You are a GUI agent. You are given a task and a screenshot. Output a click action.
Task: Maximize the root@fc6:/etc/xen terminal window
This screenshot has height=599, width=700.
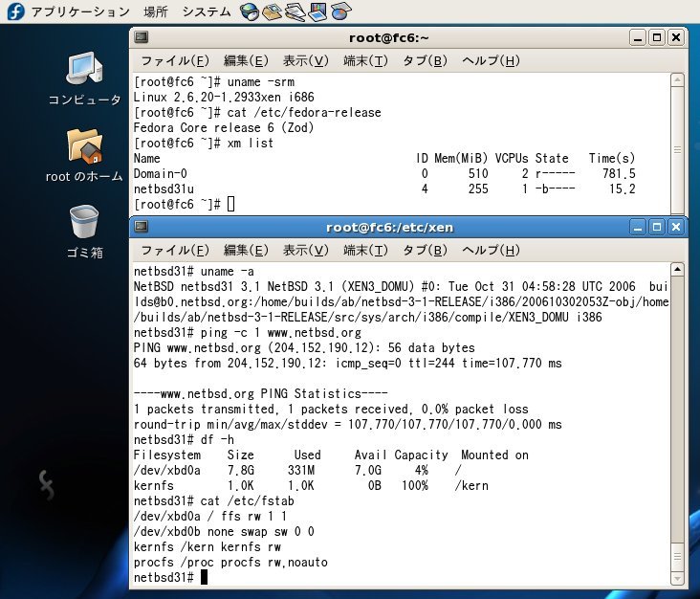coord(657,227)
